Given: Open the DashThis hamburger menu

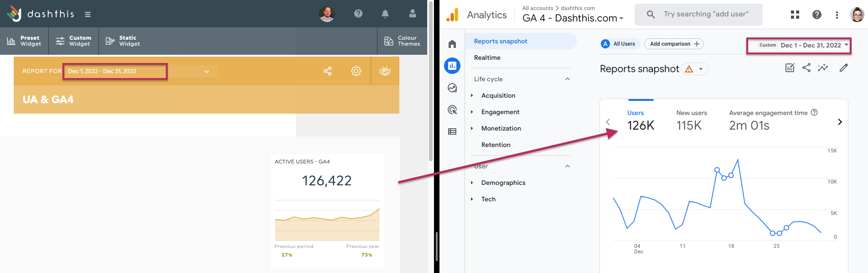Looking at the screenshot, I should coord(88,14).
